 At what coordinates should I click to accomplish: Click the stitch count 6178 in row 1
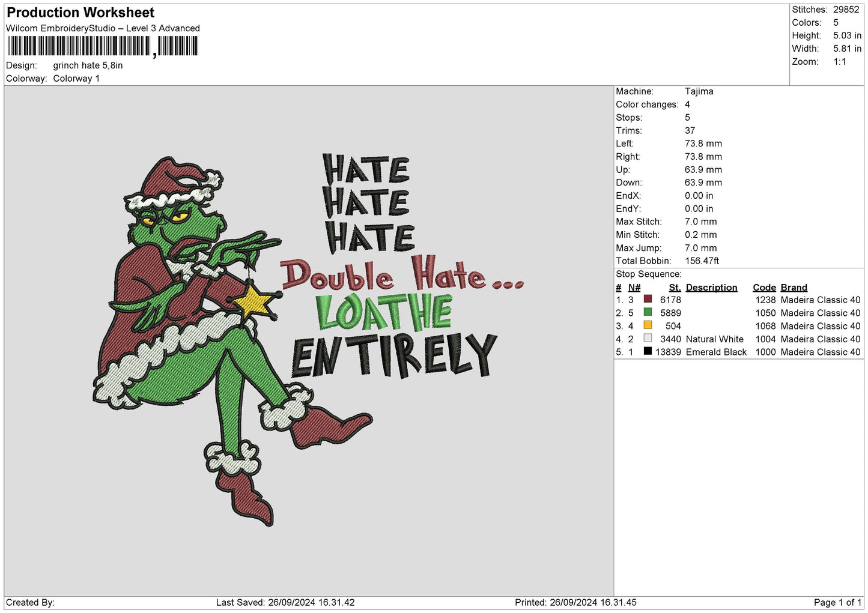click(670, 300)
